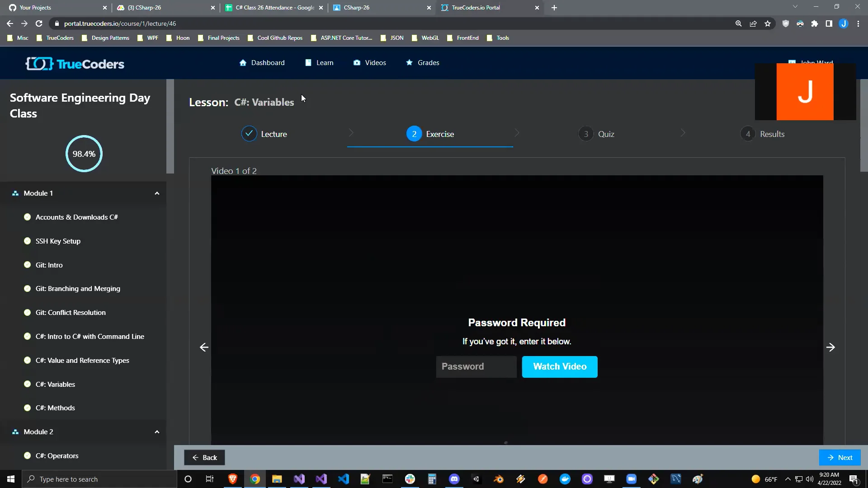This screenshot has width=868, height=488.
Task: Click the Next button
Action: click(840, 458)
